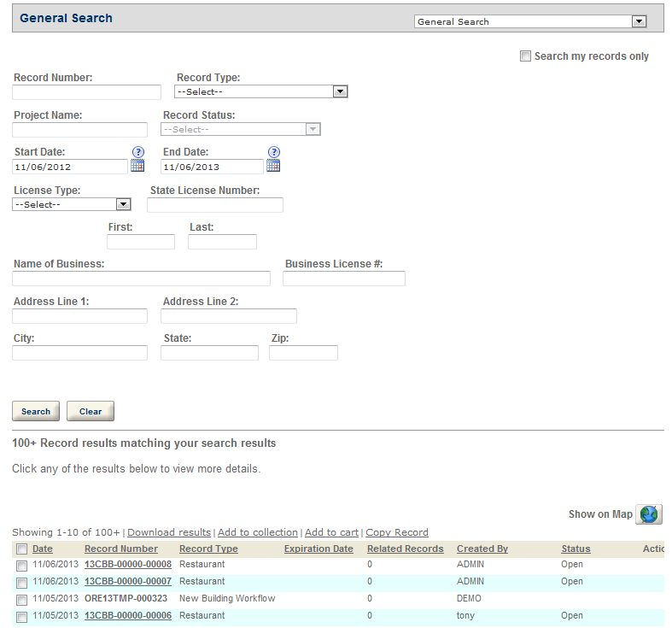The image size is (672, 628).
Task: Open the Start Date calendar picker icon
Action: (x=137, y=166)
